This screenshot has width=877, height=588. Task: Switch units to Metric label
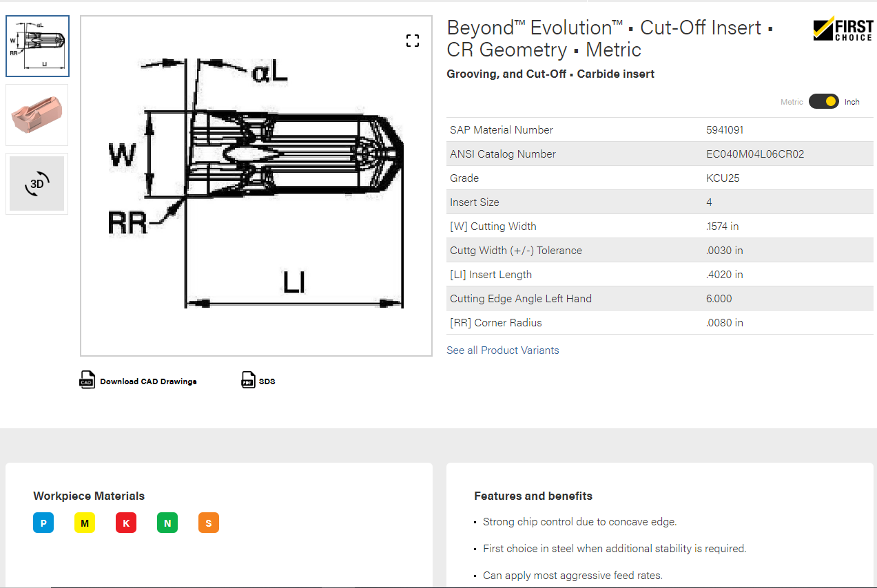pyautogui.click(x=792, y=102)
